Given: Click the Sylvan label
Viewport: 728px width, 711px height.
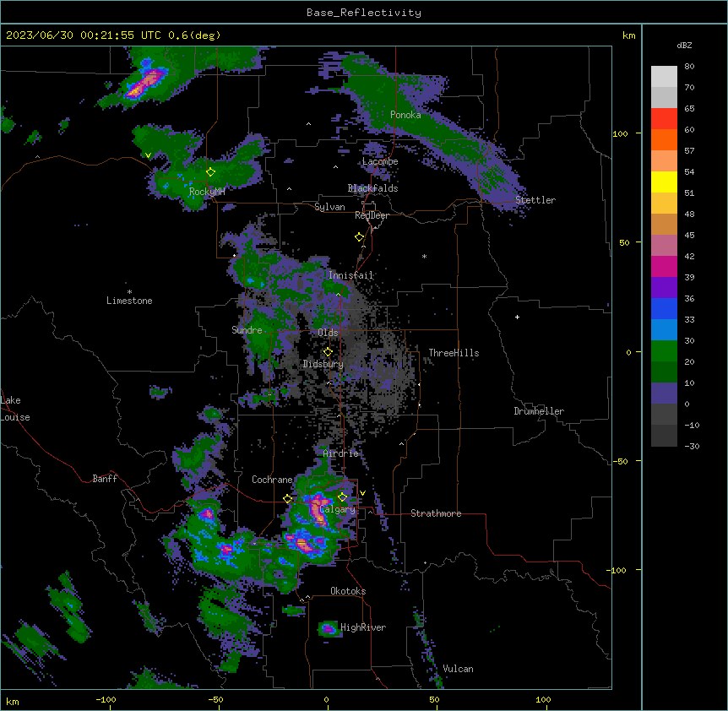Looking at the screenshot, I should (329, 207).
